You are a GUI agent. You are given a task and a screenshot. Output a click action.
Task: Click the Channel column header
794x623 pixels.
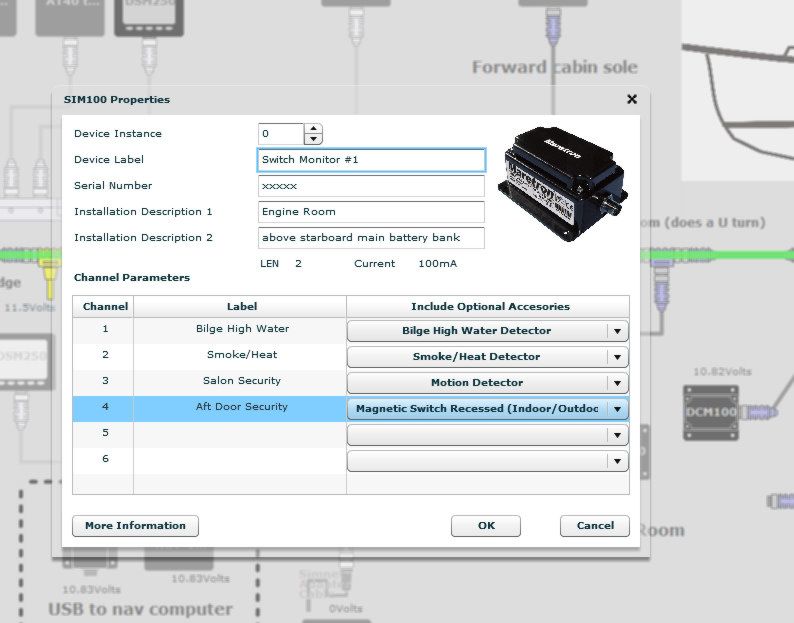103,306
